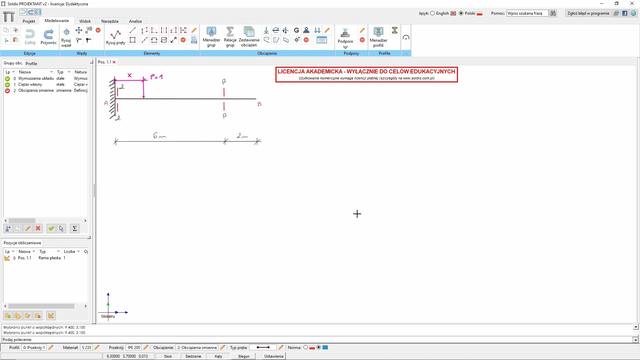Open Liczba column filter in Pozycje obliczeniowe
640x360 pixels.
click(x=79, y=252)
